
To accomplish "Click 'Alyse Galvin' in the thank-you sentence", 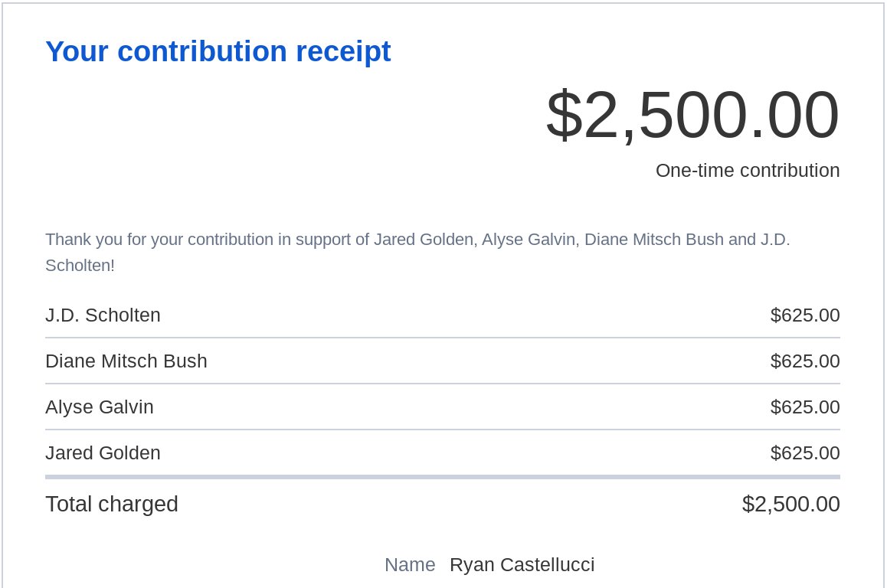I will [x=529, y=240].
